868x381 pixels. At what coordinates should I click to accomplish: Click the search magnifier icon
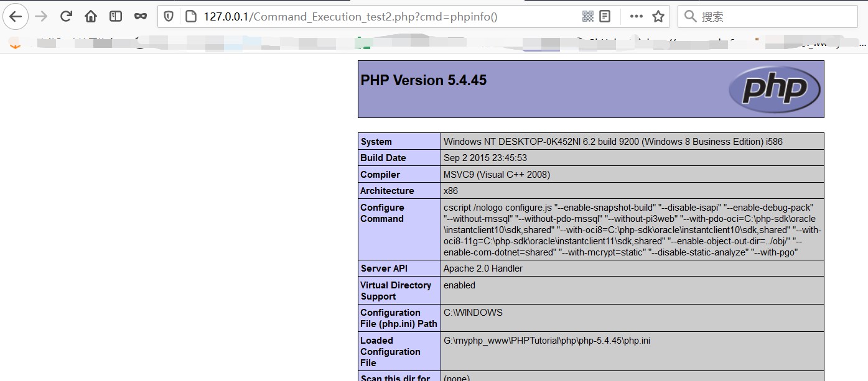690,17
